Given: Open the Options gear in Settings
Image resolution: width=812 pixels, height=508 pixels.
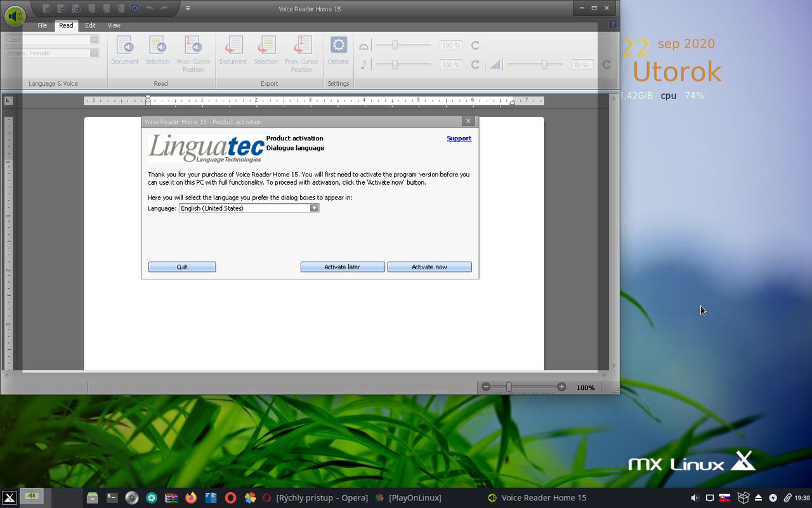Looking at the screenshot, I should coord(339,45).
